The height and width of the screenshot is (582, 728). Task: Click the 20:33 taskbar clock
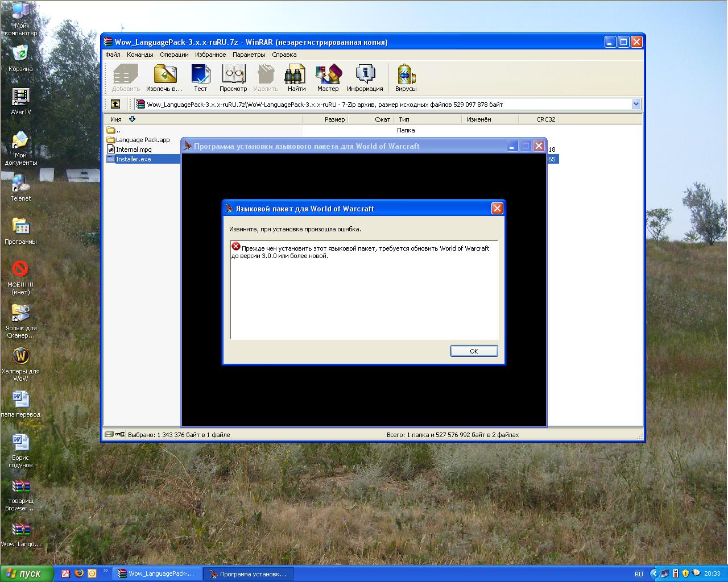coord(712,574)
